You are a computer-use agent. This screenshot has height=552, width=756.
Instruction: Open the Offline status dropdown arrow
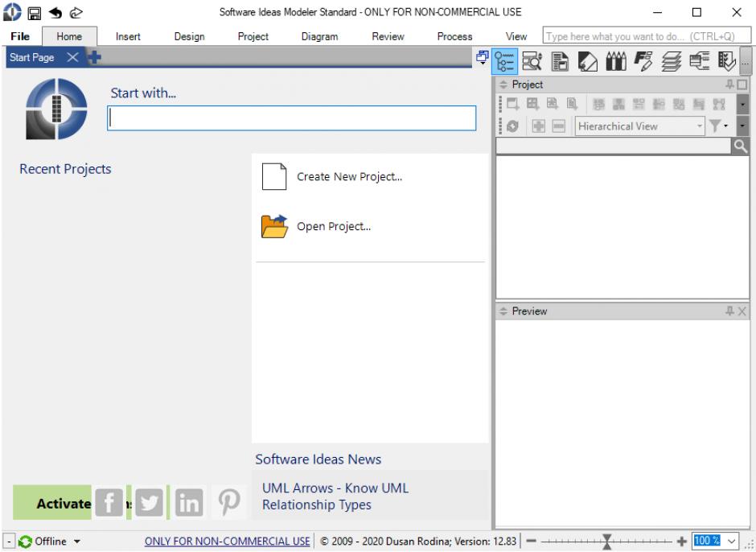pos(76,542)
